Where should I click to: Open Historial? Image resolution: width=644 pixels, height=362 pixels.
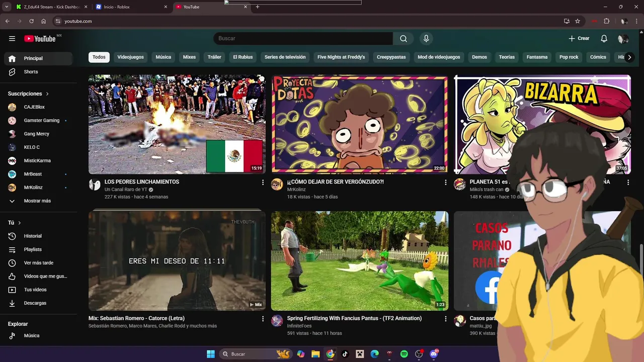tap(39, 236)
